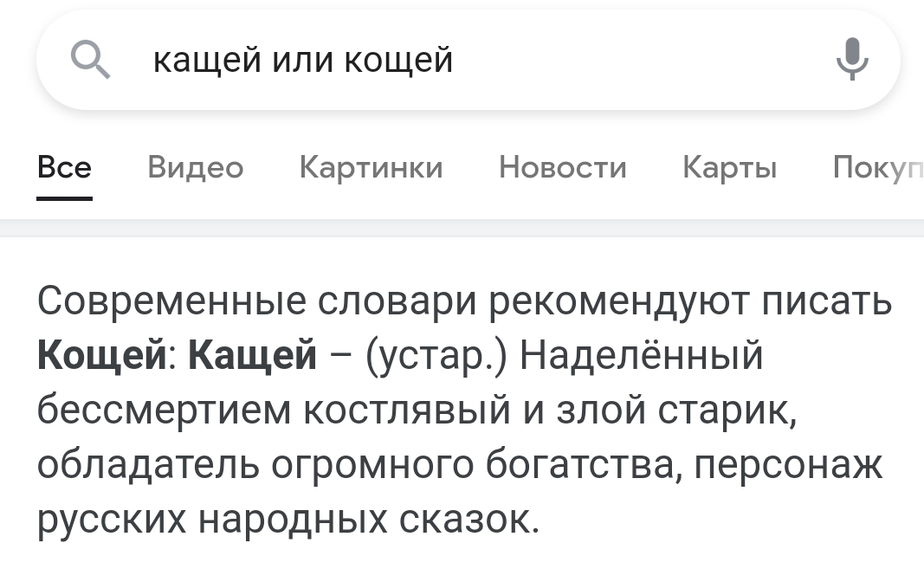The height and width of the screenshot is (569, 924).
Task: Activate voice search microphone icon
Action: point(852,60)
